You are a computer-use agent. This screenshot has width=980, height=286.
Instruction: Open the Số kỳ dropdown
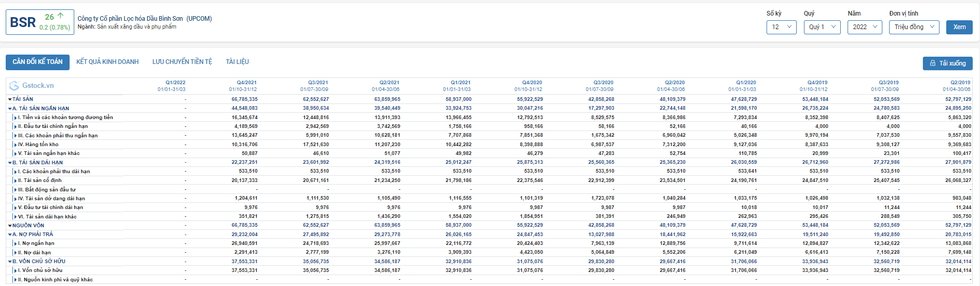[x=781, y=27]
